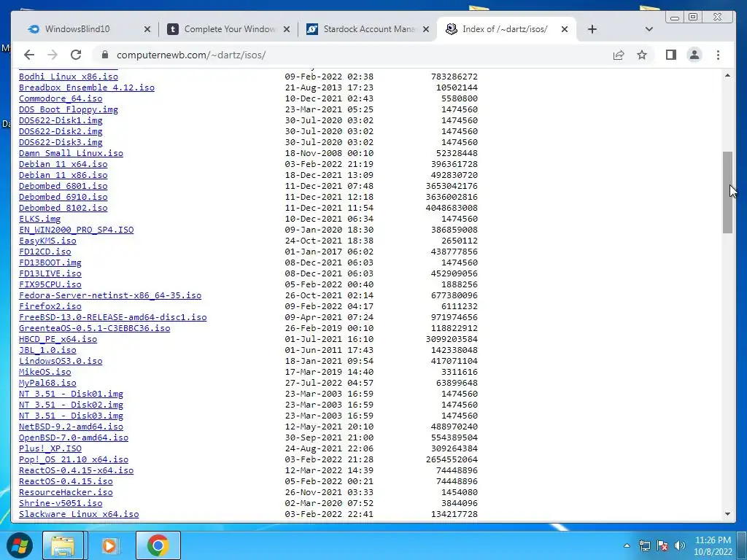Click the Commodore_64.iso link
The image size is (747, 560).
(x=61, y=98)
